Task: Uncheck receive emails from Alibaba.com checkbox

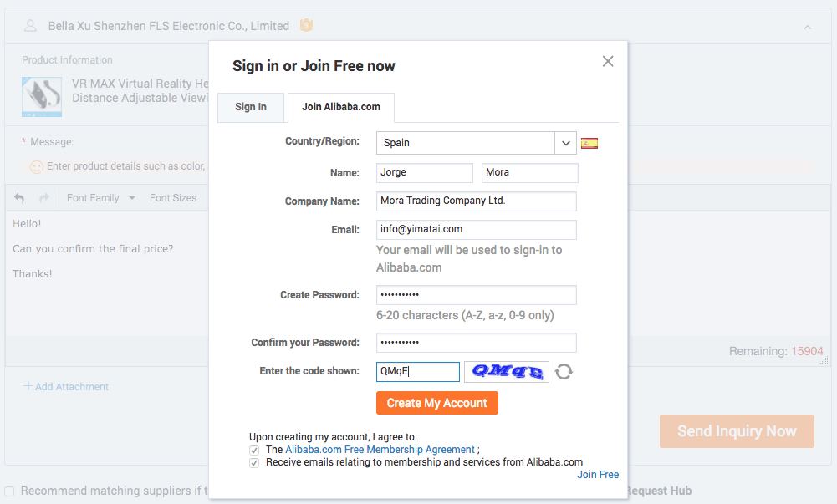Action: [254, 462]
